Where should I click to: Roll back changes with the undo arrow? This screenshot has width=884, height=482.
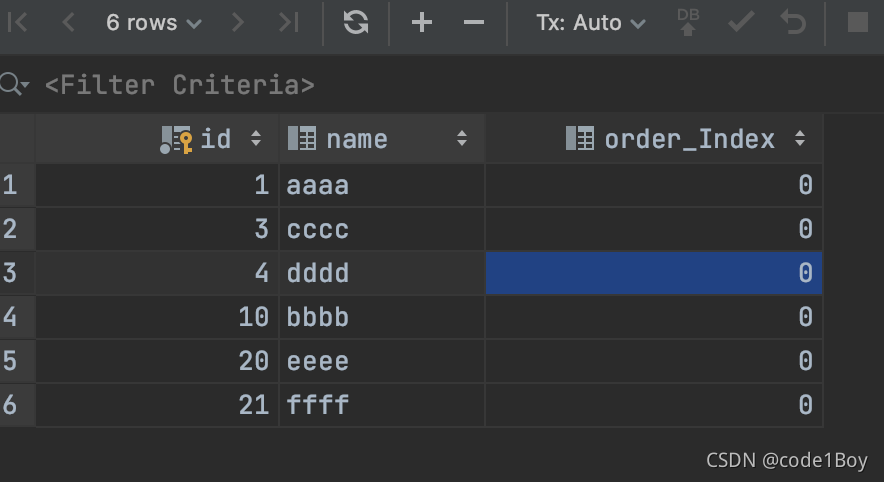point(793,23)
